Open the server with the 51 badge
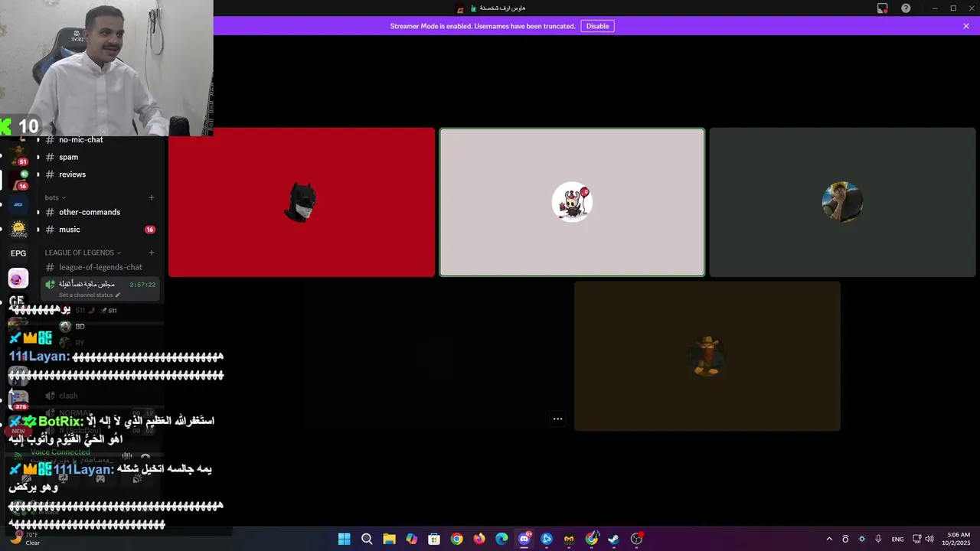The image size is (980, 551). [18, 155]
